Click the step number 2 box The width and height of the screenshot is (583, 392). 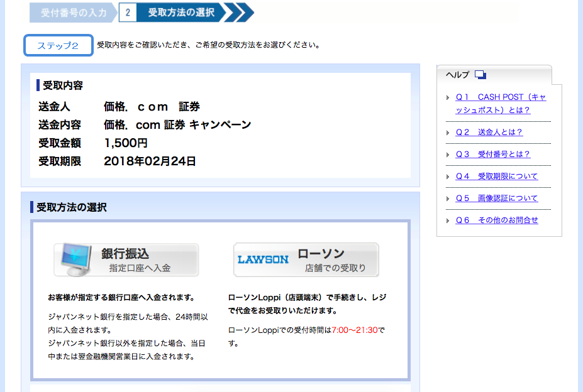click(128, 13)
